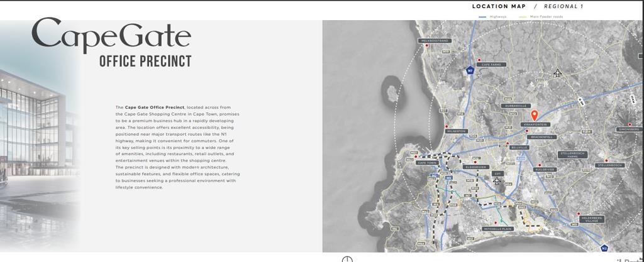Click the Milnerton map label

456,131
